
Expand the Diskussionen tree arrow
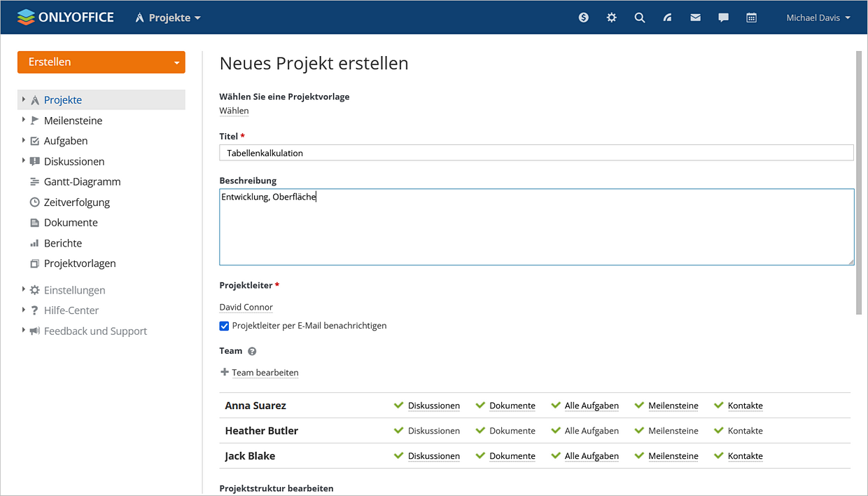[24, 161]
